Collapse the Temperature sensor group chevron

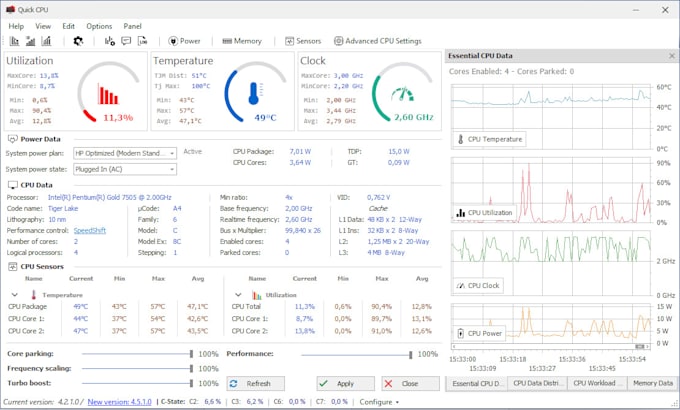coord(13,295)
